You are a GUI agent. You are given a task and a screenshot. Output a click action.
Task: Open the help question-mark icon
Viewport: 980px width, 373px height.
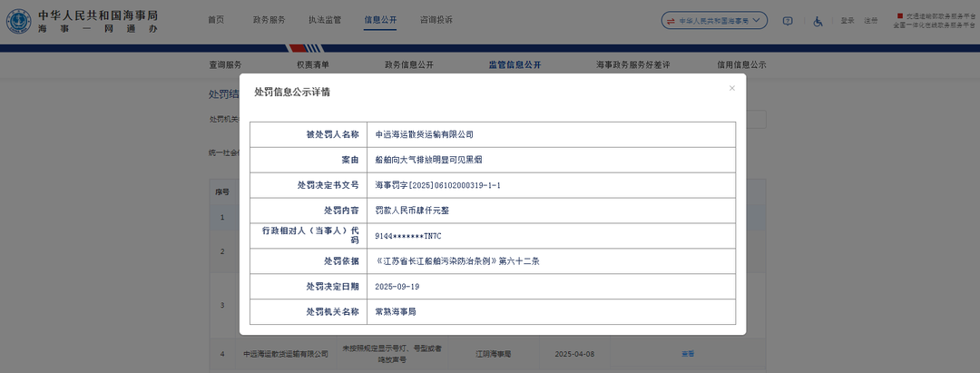[788, 20]
